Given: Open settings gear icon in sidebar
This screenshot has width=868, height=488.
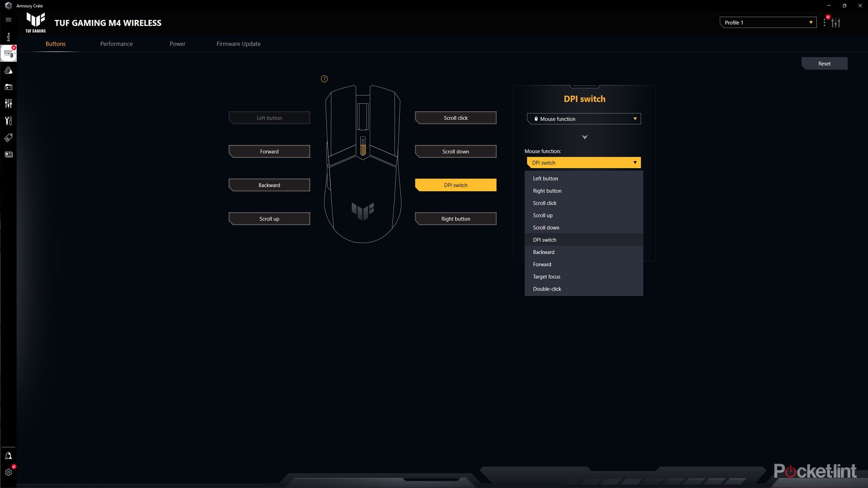Looking at the screenshot, I should pyautogui.click(x=8, y=472).
